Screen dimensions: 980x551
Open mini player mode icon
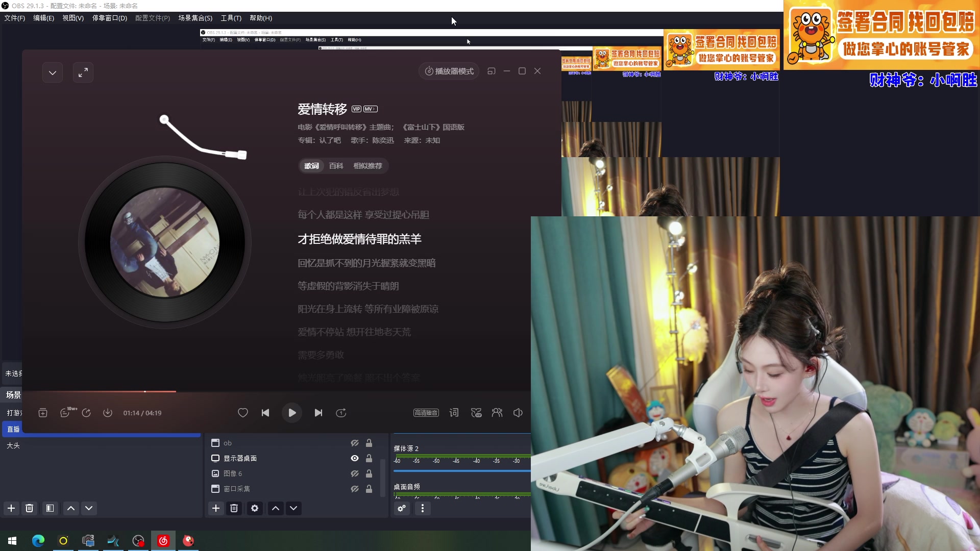(492, 71)
